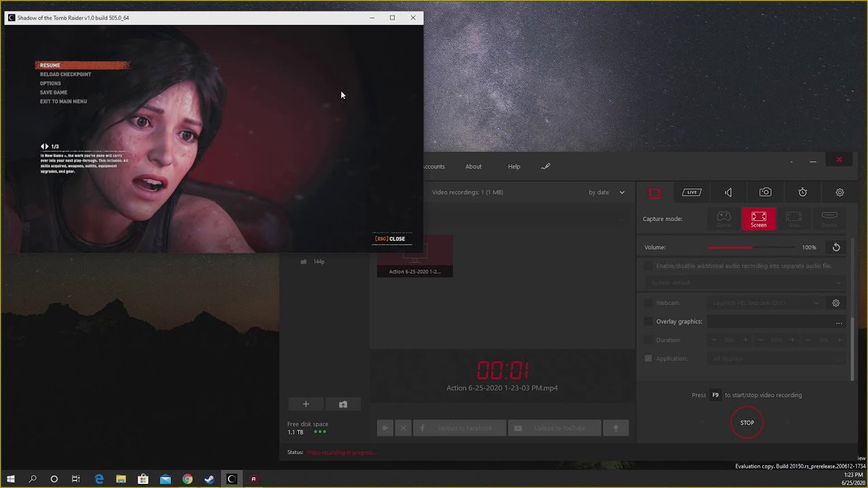
Task: Decrease duration seconds with minus
Action: point(807,340)
